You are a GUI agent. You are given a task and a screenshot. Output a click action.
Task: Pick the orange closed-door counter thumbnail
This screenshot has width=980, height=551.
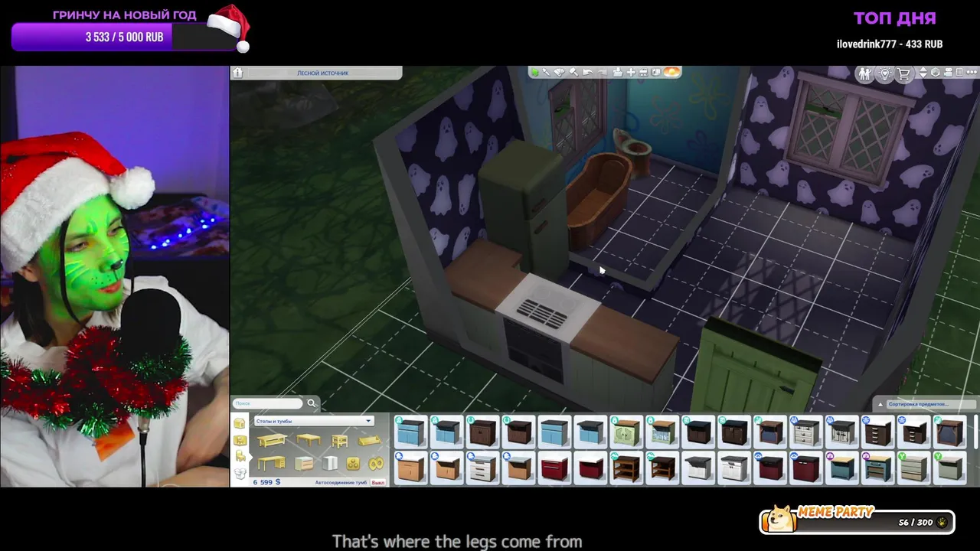(x=411, y=468)
